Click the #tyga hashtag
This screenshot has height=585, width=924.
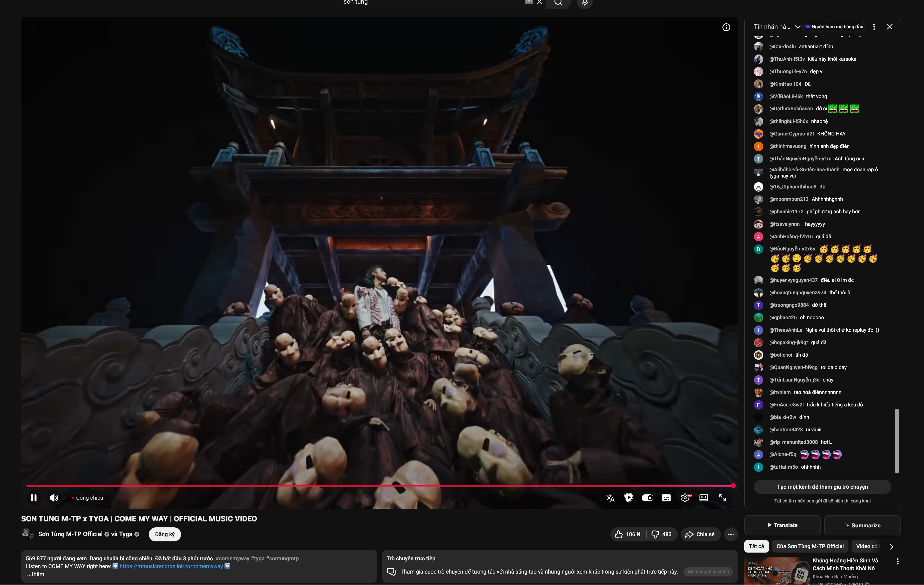click(x=257, y=559)
